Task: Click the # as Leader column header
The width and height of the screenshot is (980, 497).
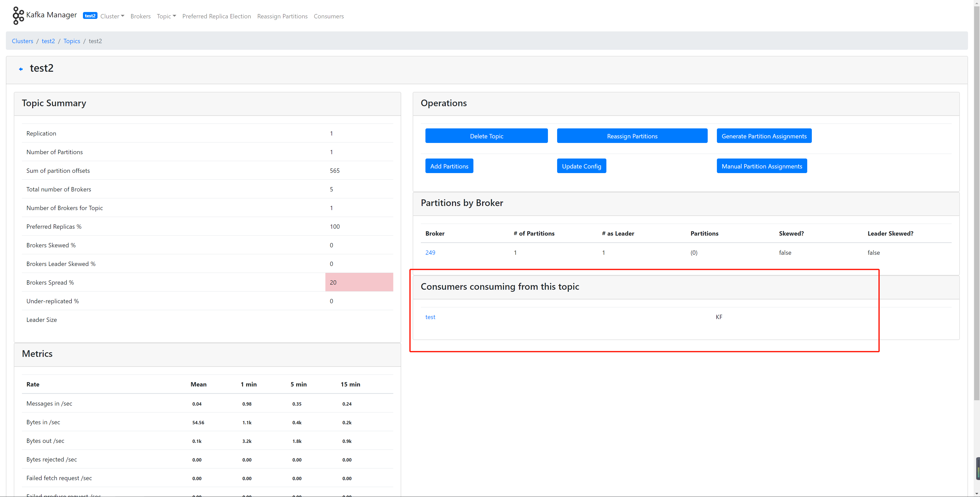Action: (x=618, y=233)
